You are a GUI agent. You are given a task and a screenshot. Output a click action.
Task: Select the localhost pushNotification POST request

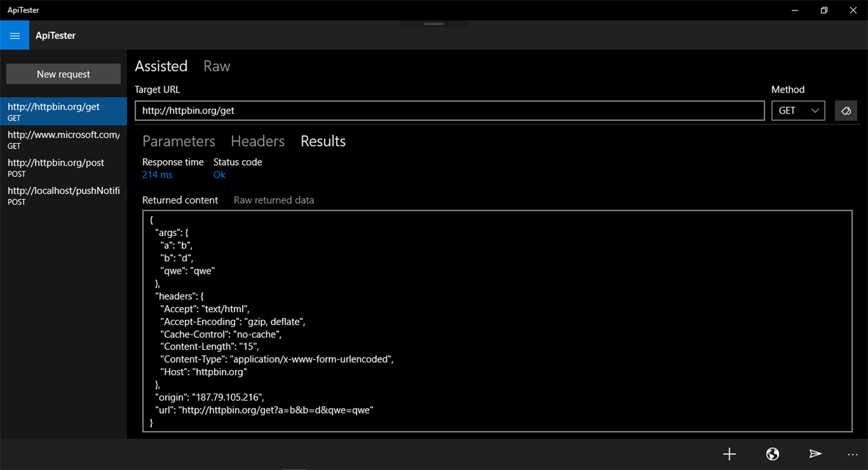(63, 196)
